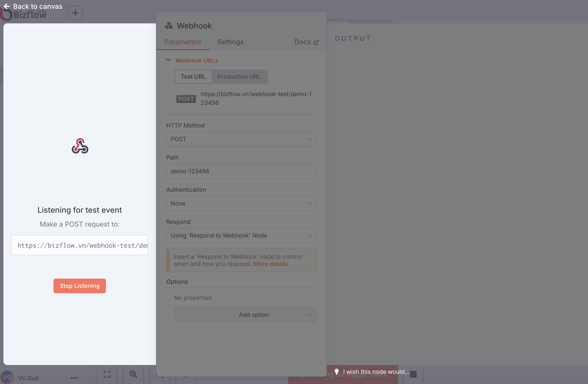Click the zoom in magnifier icon
588x384 pixels.
[133, 374]
